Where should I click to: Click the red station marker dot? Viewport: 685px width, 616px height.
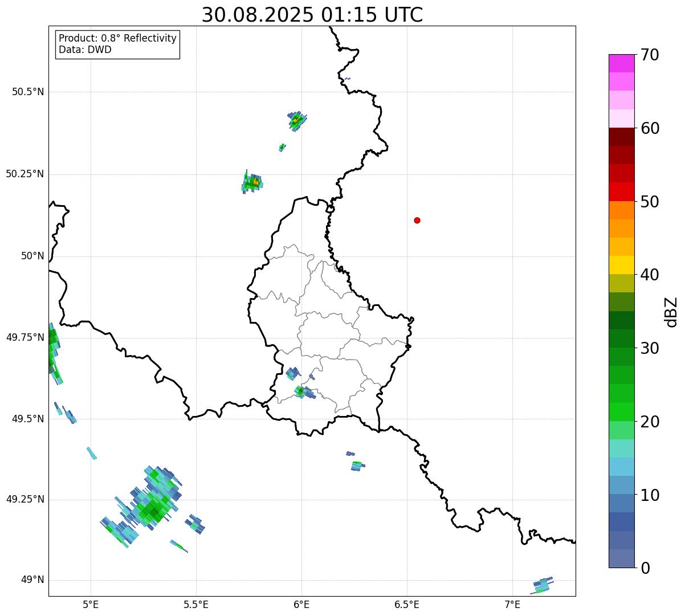tap(417, 220)
